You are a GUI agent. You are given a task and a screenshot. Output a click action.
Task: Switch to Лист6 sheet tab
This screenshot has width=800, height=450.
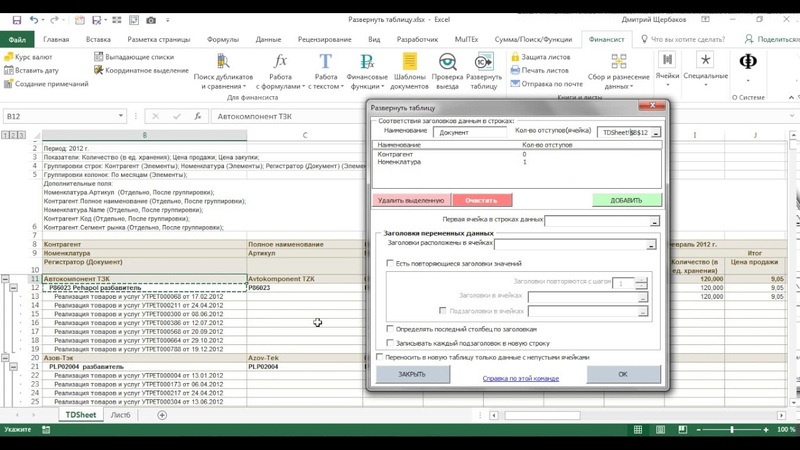click(120, 414)
